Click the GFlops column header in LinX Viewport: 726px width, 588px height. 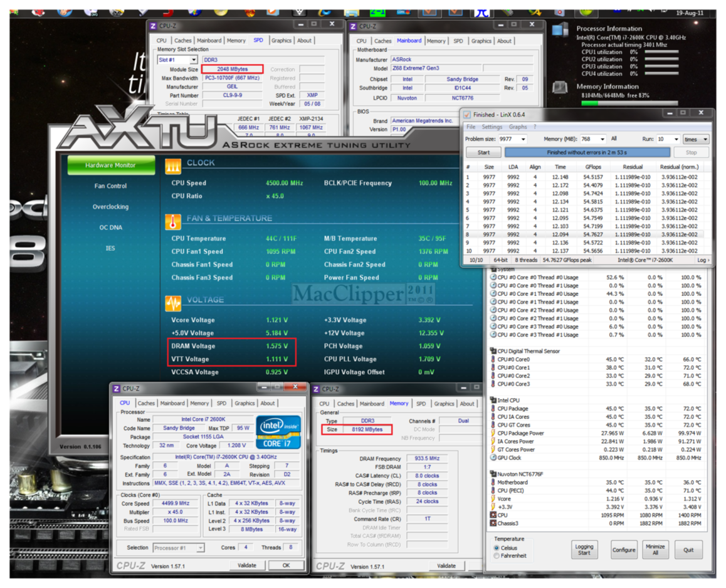pos(593,167)
